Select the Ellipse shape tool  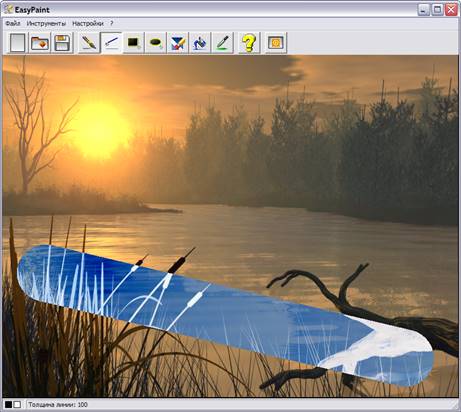pos(156,43)
